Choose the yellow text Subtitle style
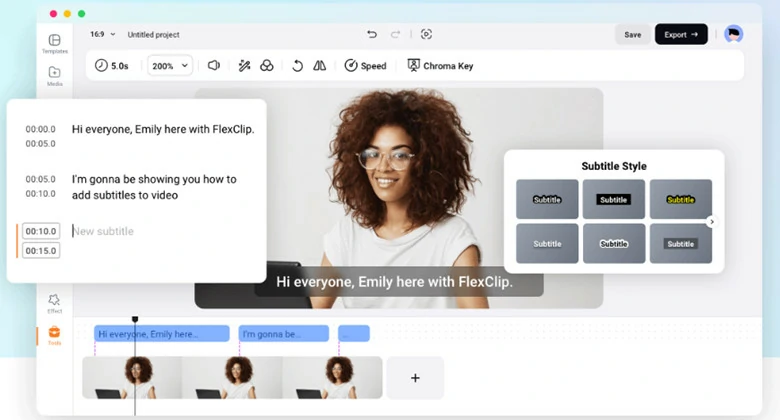Screen dimensions: 780x420 [681, 199]
